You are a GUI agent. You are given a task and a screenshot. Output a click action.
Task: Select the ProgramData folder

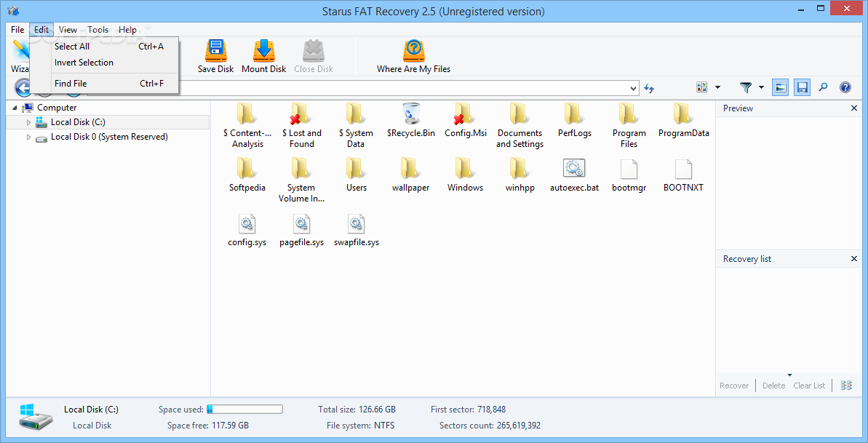(684, 120)
